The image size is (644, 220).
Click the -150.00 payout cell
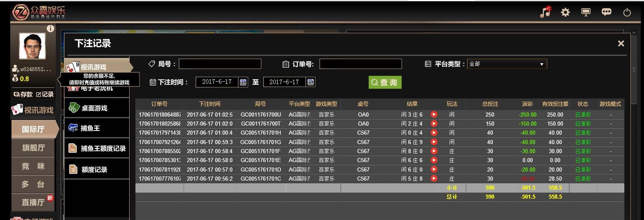[x=528, y=124]
